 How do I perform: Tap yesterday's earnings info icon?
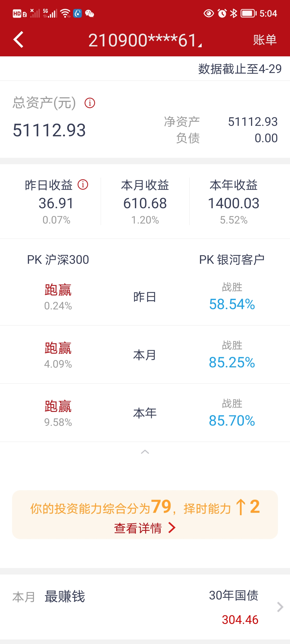pos(83,185)
